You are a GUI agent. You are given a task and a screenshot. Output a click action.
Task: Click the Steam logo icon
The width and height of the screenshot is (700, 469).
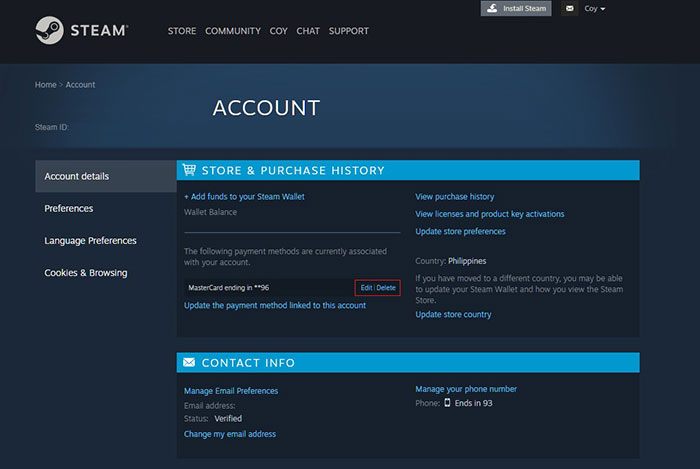(50, 30)
